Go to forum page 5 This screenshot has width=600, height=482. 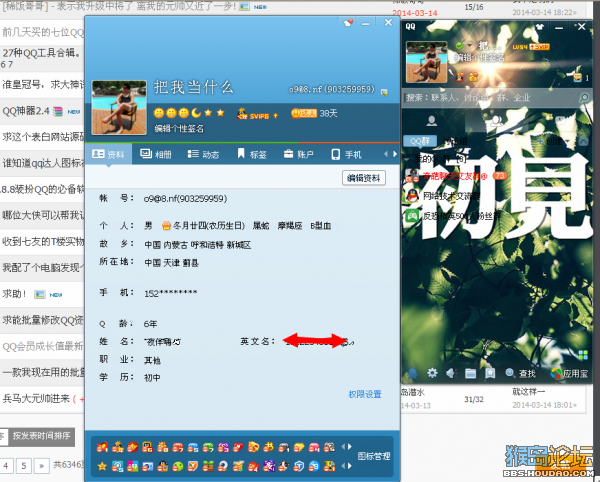(24, 466)
